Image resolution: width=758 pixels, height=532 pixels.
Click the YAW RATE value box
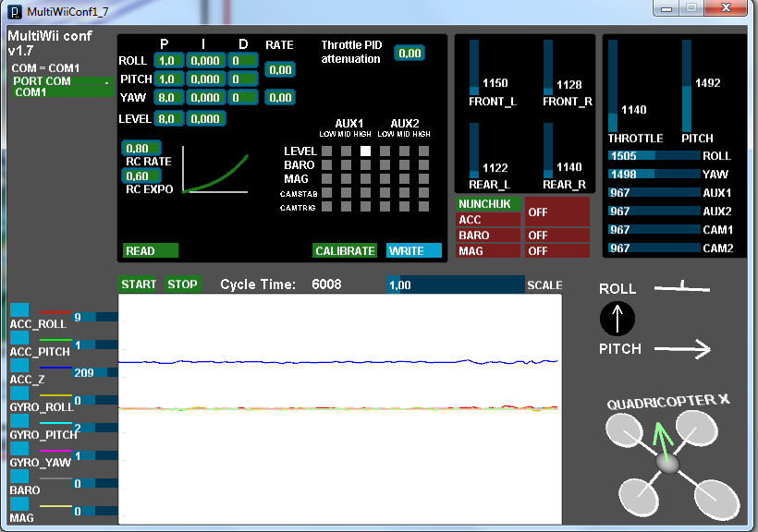click(280, 98)
